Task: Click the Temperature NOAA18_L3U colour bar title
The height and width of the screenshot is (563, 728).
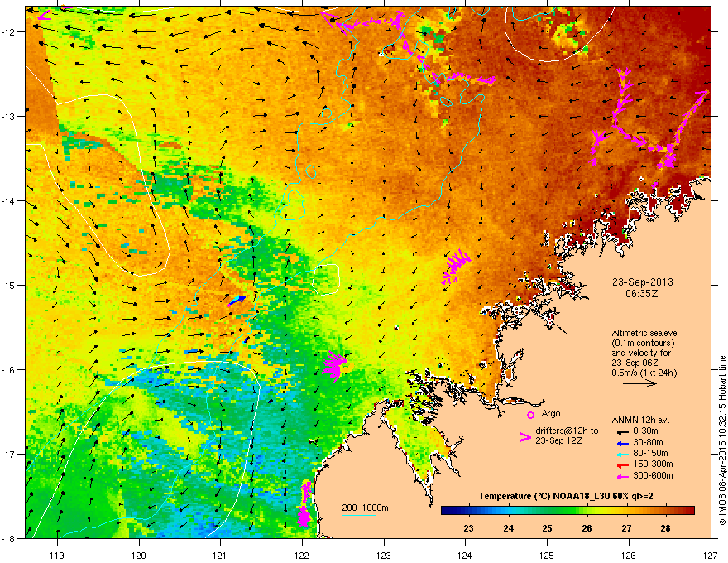Action: (x=566, y=496)
